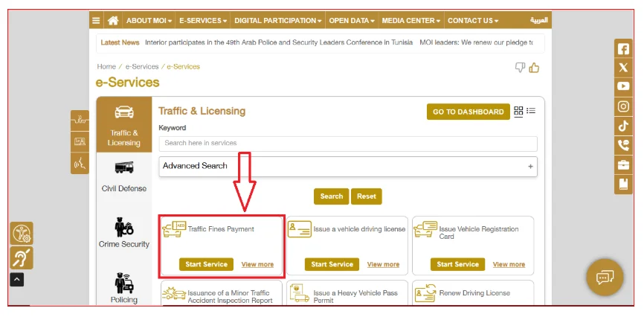Click the Renew Driving License icon
This screenshot has width=644, height=317.
[x=425, y=293]
